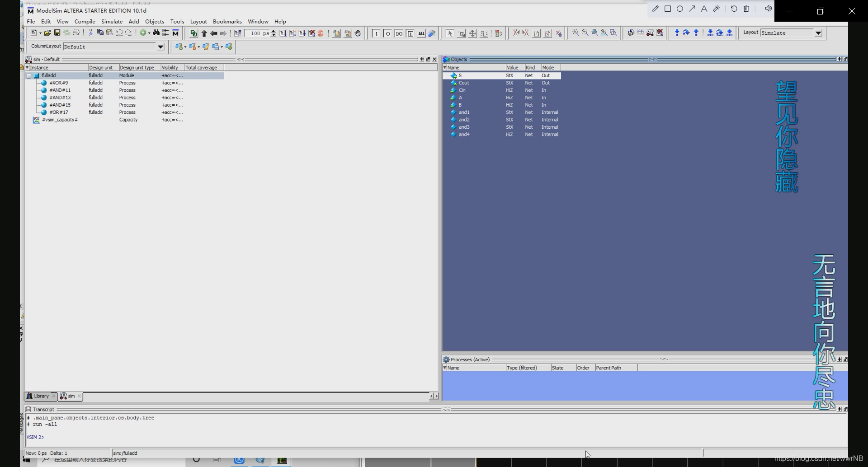
Task: Switch to the Library tab
Action: pos(41,396)
